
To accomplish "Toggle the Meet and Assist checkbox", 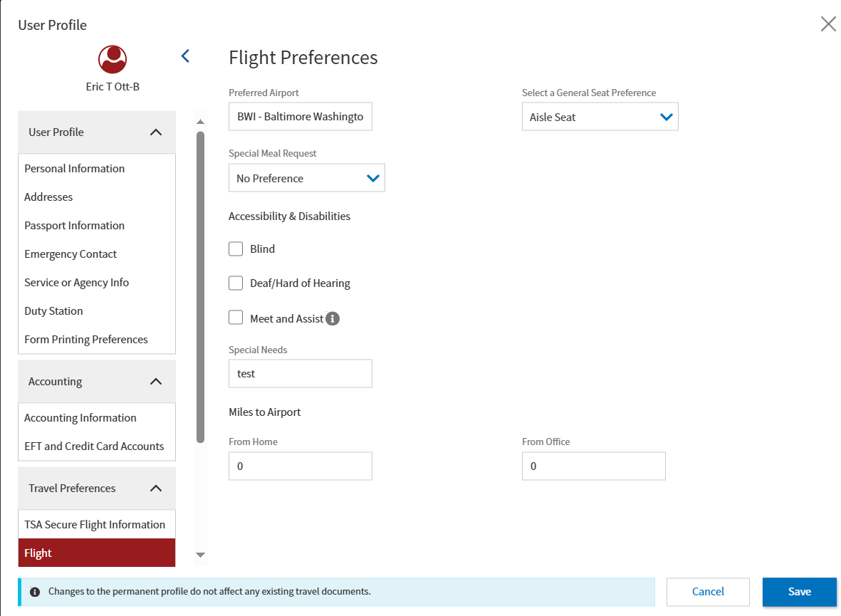I will click(236, 318).
